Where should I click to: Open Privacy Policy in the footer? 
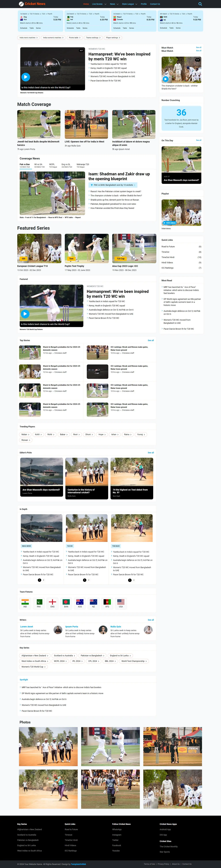[x=163, y=864]
